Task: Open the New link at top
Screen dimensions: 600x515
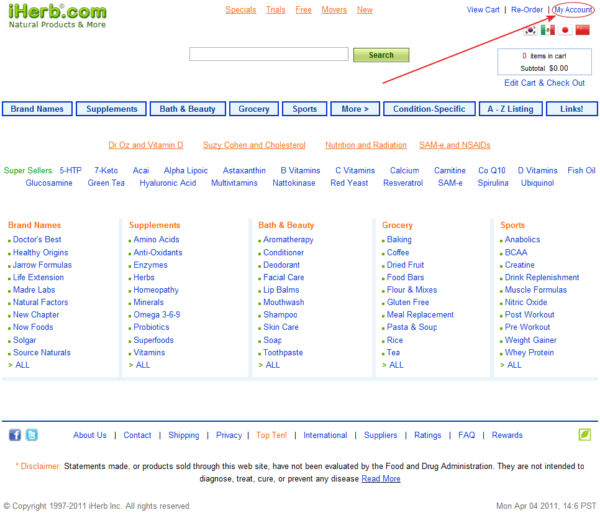Action: tap(365, 10)
